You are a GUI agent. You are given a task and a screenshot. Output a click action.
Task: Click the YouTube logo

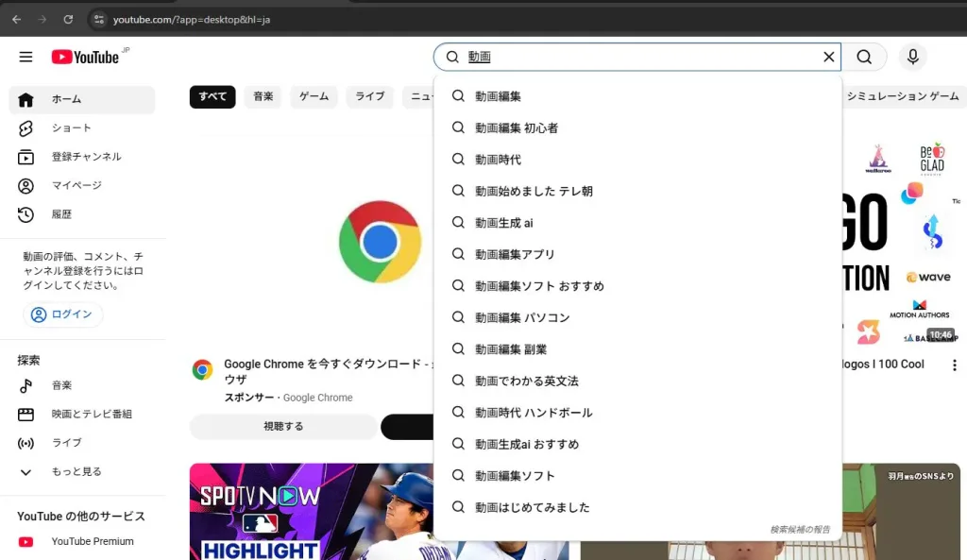pyautogui.click(x=85, y=57)
